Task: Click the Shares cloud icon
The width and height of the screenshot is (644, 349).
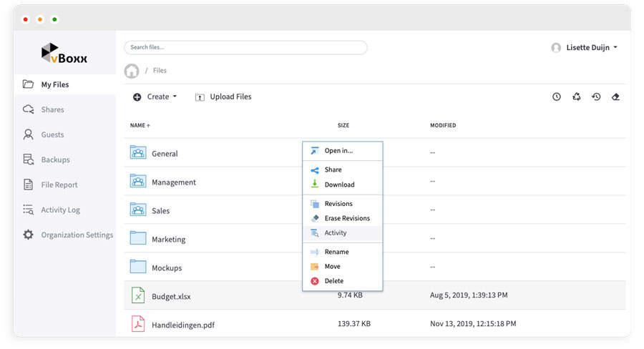Action: click(29, 109)
